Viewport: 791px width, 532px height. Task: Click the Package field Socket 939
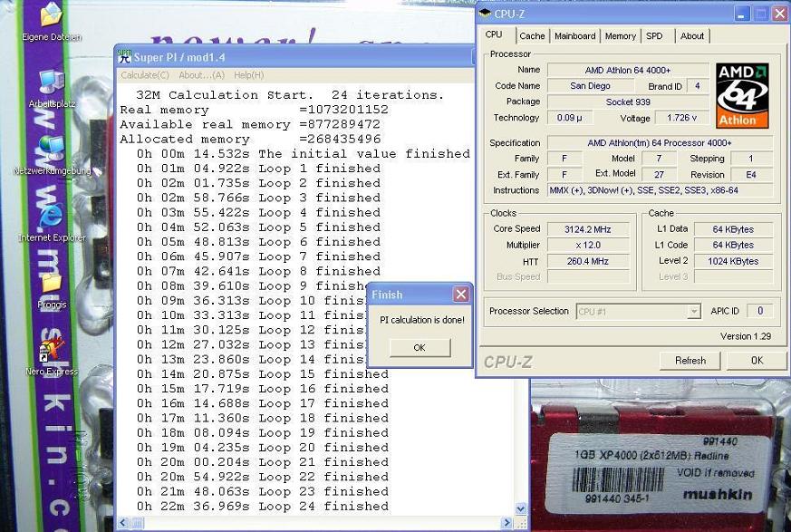(628, 102)
